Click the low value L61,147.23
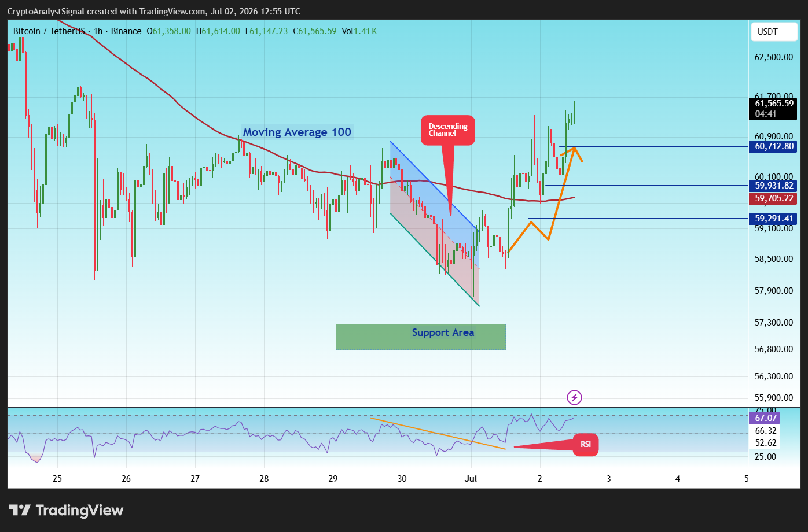The width and height of the screenshot is (808, 532). [x=266, y=31]
